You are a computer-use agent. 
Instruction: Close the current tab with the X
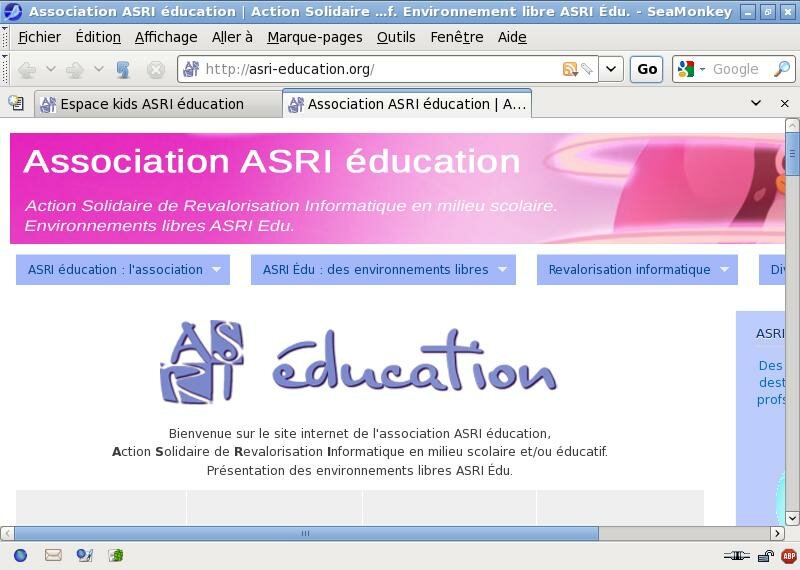[x=785, y=104]
